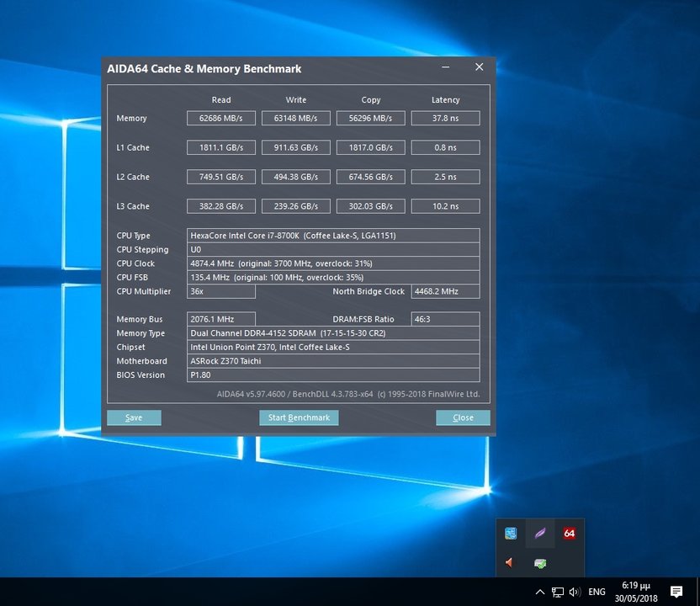Viewport: 700px width, 606px height.
Task: Click the L2 Cache Latency value 2.5 ns
Action: (446, 177)
